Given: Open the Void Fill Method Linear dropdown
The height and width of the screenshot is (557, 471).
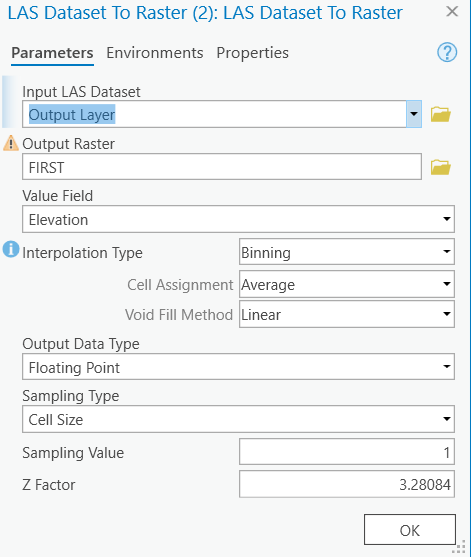Looking at the screenshot, I should [347, 314].
